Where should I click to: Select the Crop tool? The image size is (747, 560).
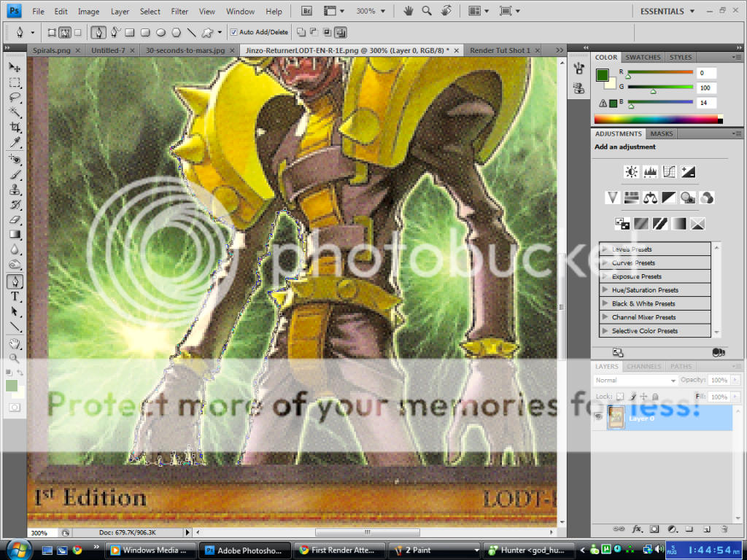pyautogui.click(x=13, y=128)
